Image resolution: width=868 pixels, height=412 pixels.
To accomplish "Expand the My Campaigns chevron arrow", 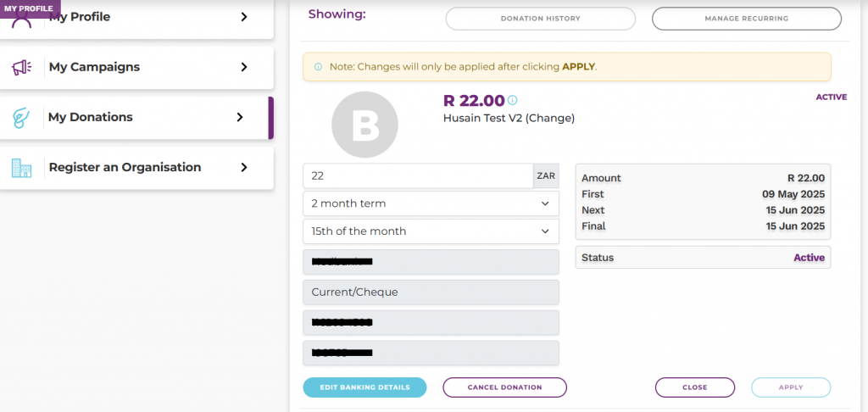I will (x=244, y=67).
